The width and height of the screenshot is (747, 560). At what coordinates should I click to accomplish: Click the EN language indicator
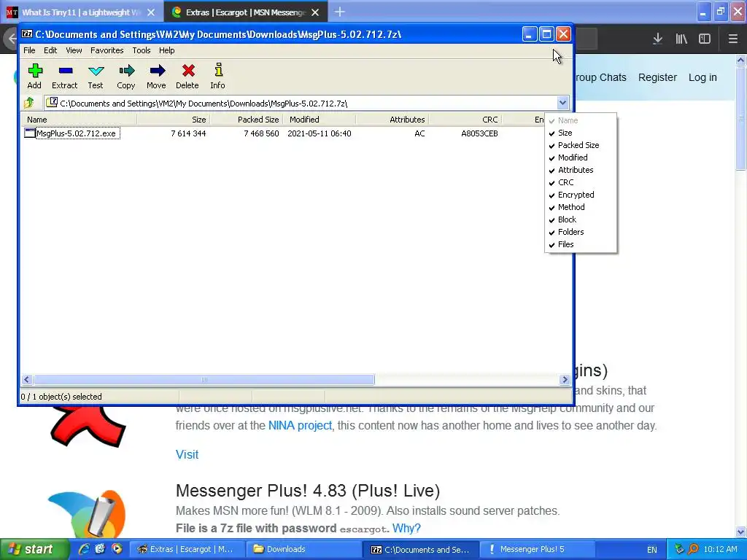[x=651, y=550]
